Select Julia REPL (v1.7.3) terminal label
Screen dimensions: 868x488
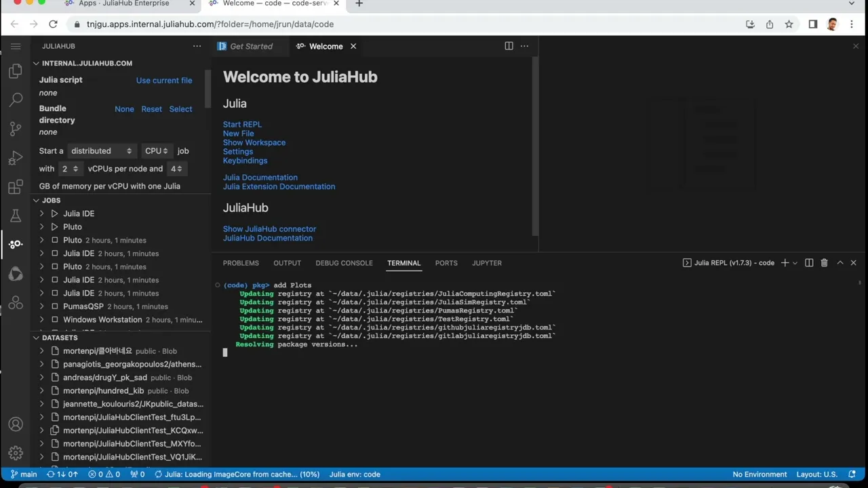coord(728,263)
